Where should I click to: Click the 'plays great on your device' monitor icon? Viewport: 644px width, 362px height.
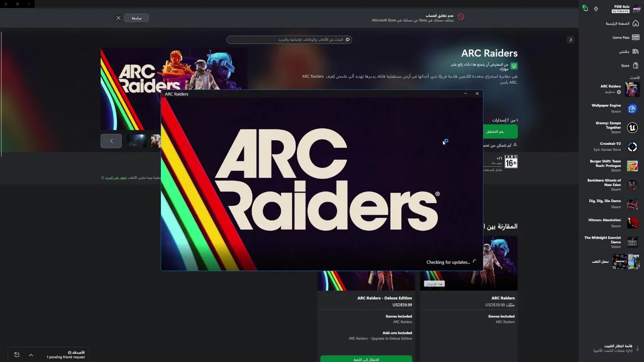pos(514,66)
